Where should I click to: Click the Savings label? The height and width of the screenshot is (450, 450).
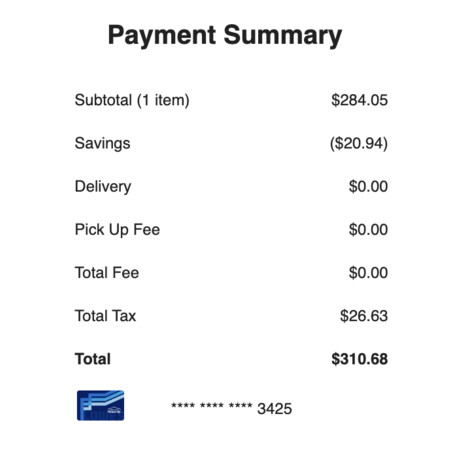tap(102, 144)
